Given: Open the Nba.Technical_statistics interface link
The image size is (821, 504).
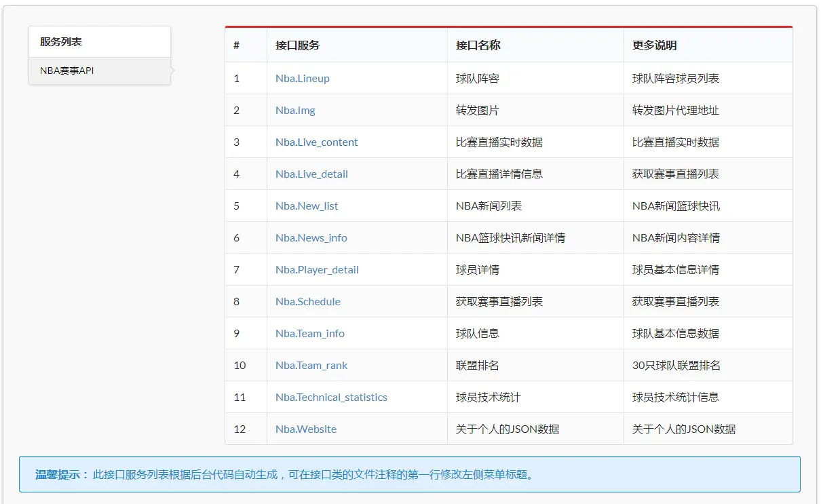Looking at the screenshot, I should click(x=331, y=397).
